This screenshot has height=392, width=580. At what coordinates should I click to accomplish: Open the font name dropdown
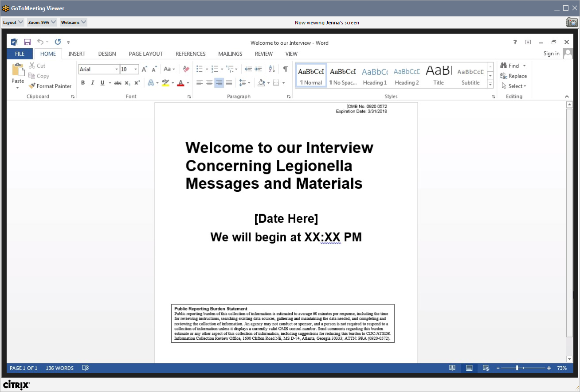117,70
